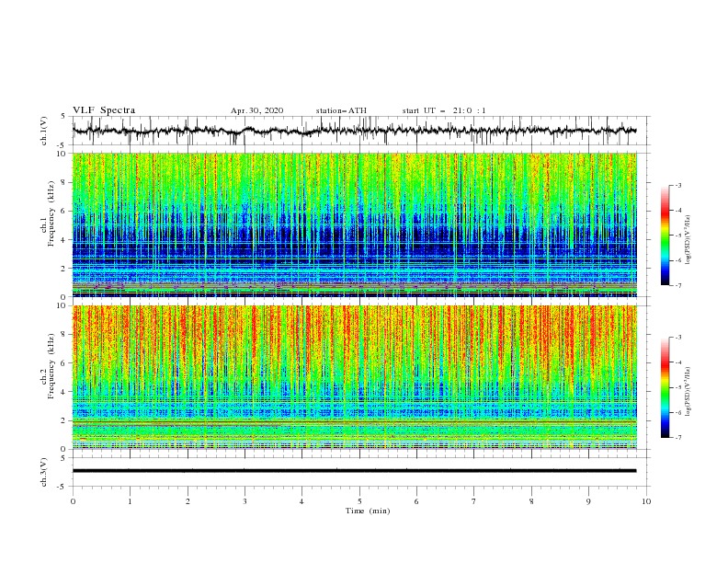Click the 'Time (min)' axis label
728x563 pixels.
click(368, 511)
